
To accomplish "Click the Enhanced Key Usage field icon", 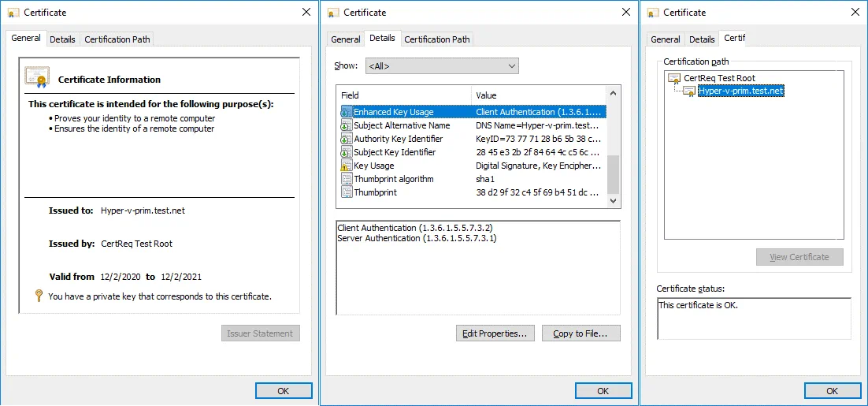I will pyautogui.click(x=346, y=112).
